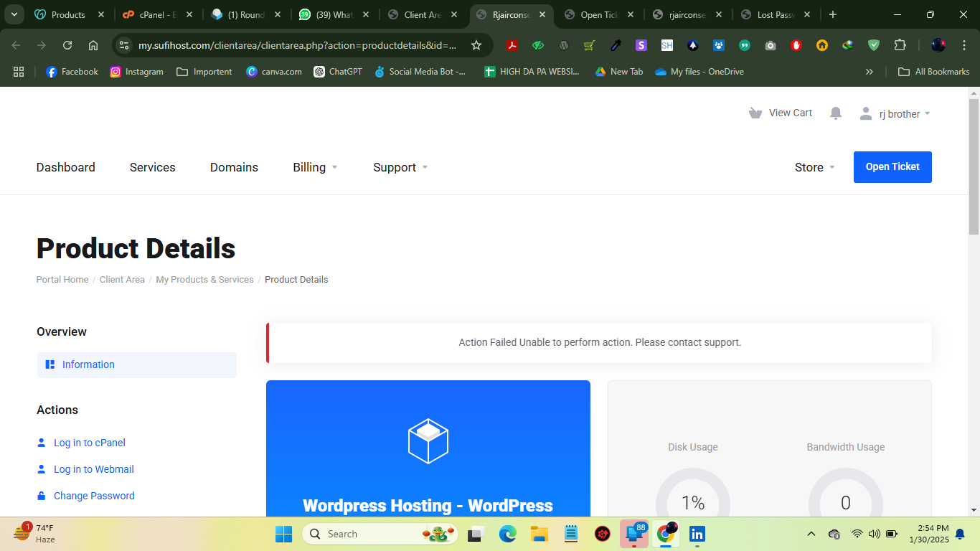The height and width of the screenshot is (551, 980).
Task: Click the notification bell icon
Action: pyautogui.click(x=835, y=113)
